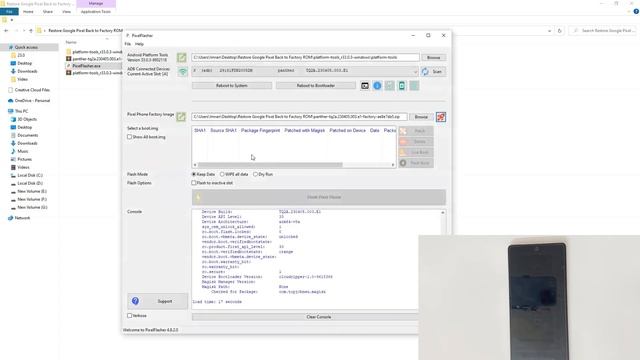Open 3D Objects in the sidebar
The width and height of the screenshot is (640, 360).
pos(27,119)
